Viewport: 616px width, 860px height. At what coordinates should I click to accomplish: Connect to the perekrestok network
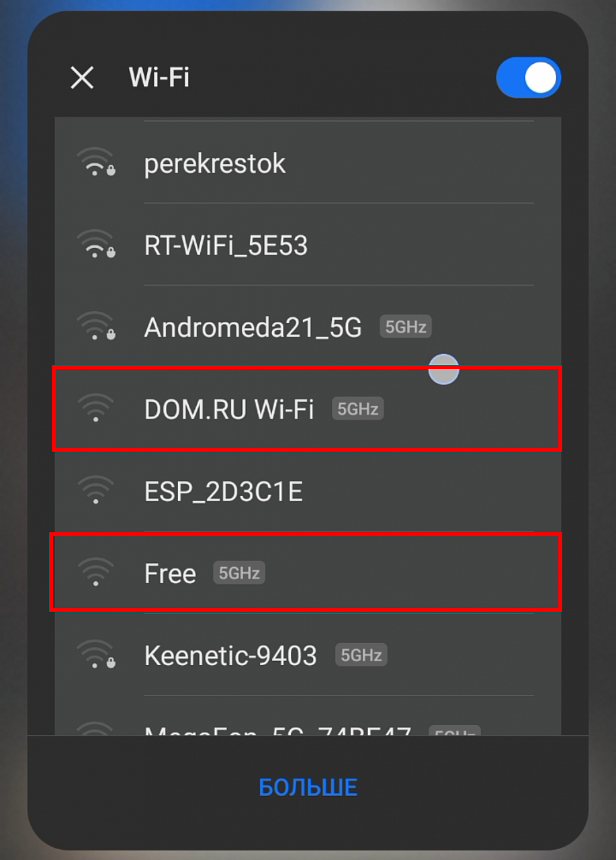click(215, 163)
